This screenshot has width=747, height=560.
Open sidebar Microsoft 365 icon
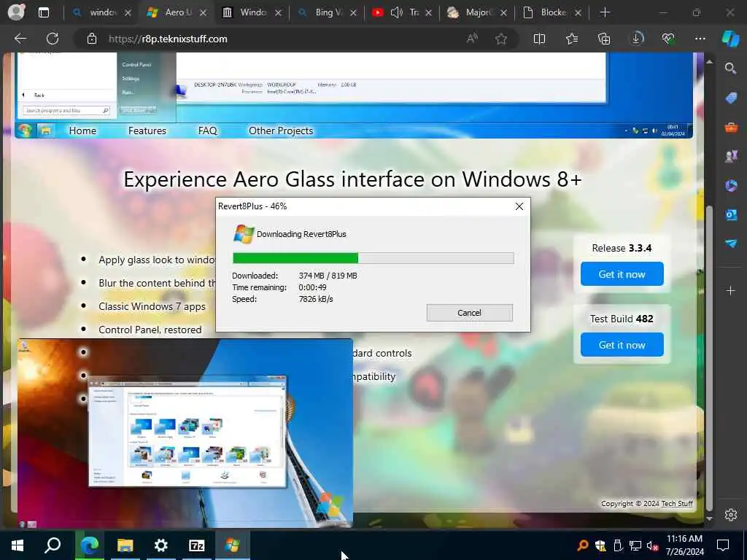tap(731, 185)
